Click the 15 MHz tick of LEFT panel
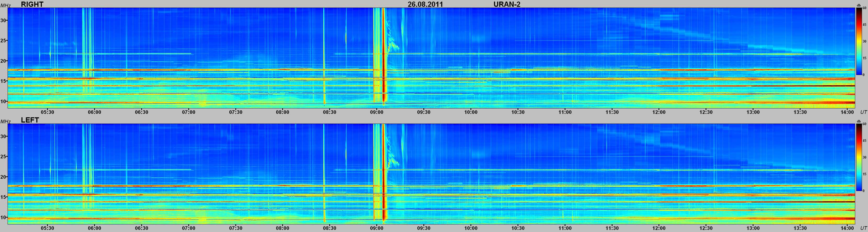 point(3,197)
